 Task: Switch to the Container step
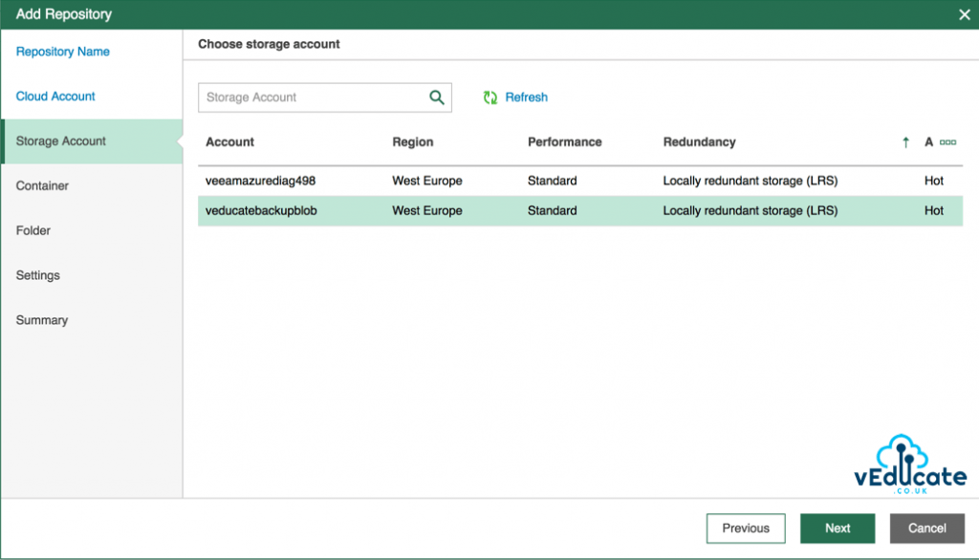coord(43,185)
